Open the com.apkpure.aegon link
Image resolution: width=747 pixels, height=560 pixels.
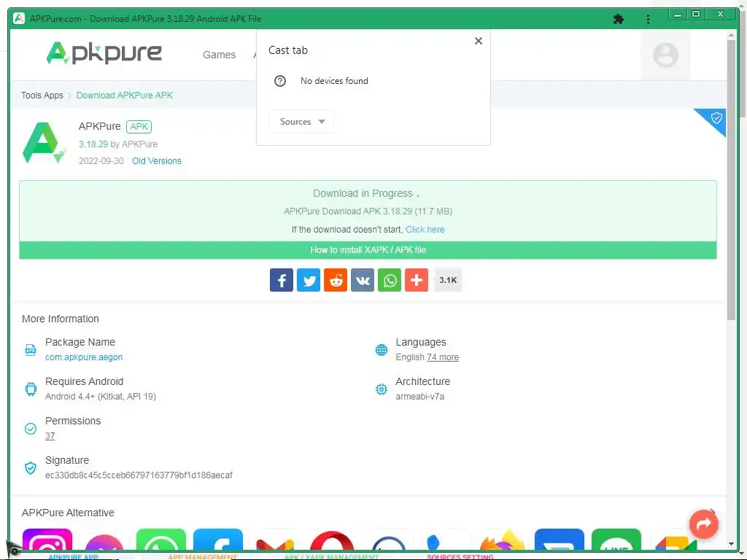tap(84, 357)
